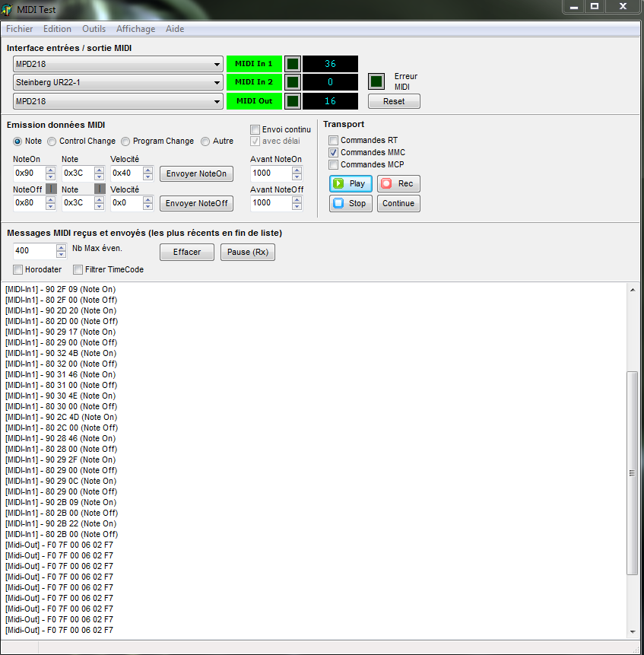
Task: Click the Nb Max éven. field showing 400
Action: (x=35, y=251)
